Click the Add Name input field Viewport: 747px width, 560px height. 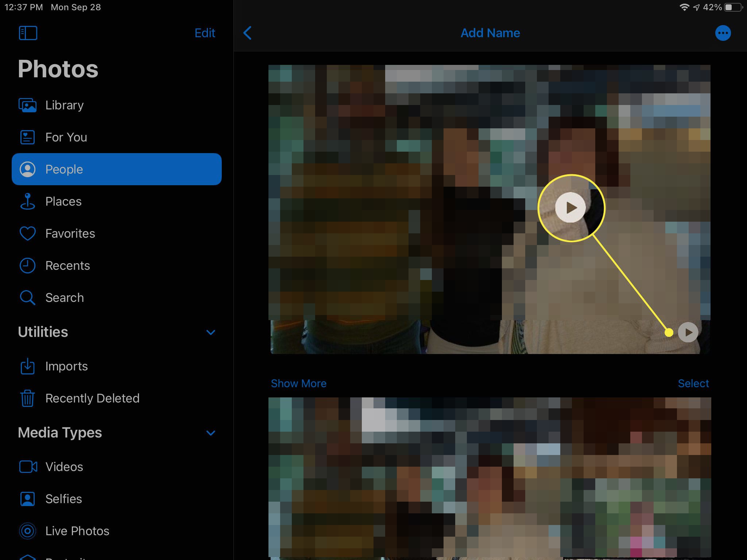click(489, 32)
